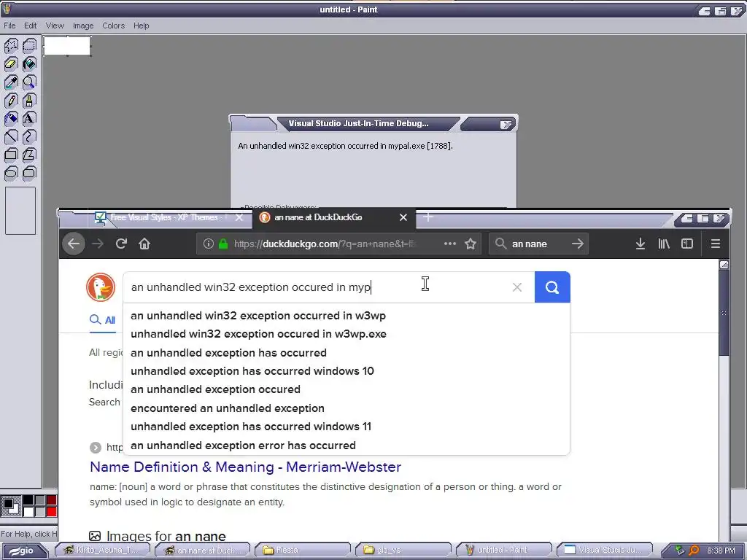
Task: Open the browser Library menu
Action: click(664, 244)
